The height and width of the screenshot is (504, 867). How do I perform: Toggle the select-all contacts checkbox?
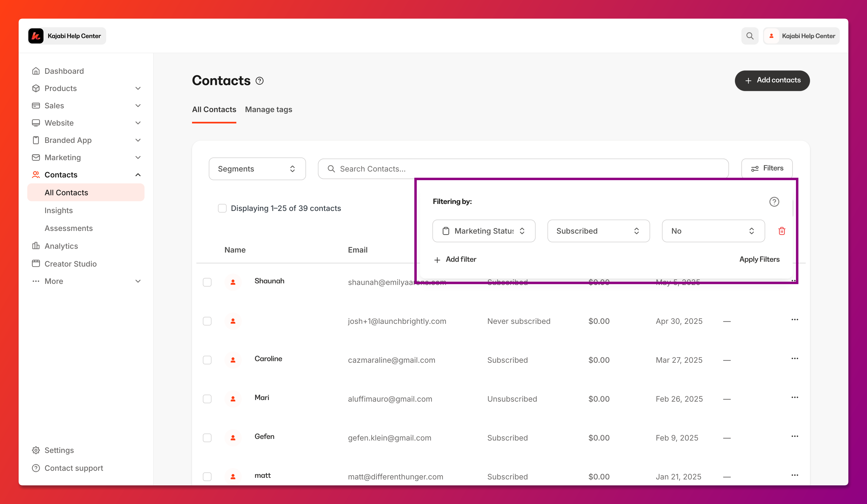[222, 208]
